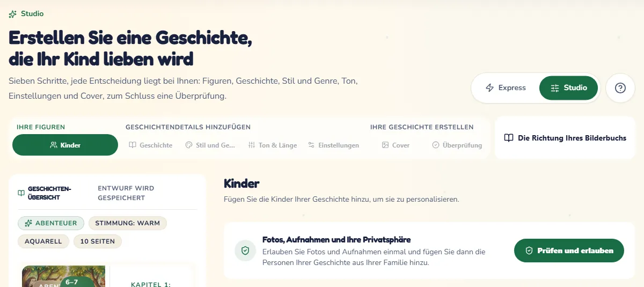Click the Ihre Figuren group label

[41, 127]
